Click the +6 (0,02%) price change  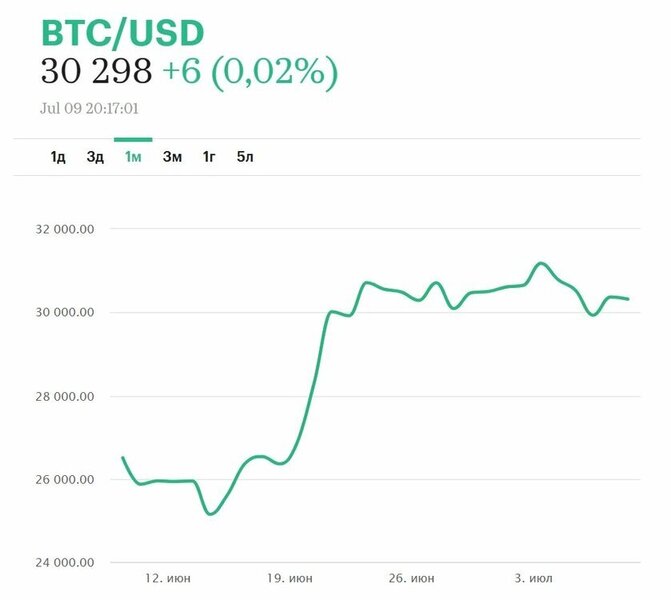click(x=250, y=71)
